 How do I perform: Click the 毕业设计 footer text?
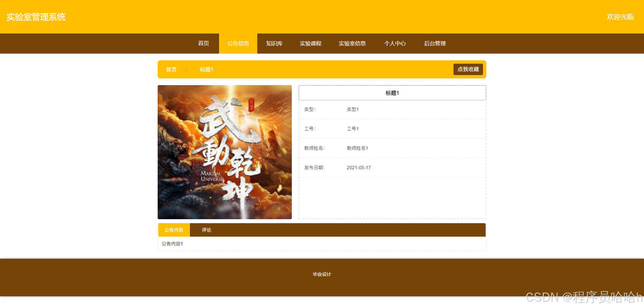pos(322,274)
